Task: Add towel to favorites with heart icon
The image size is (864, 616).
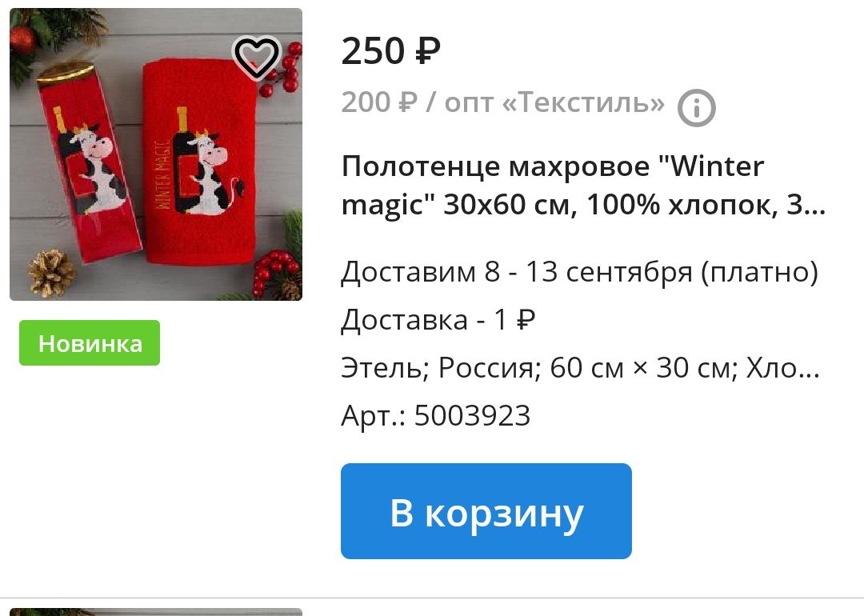Action: click(x=257, y=58)
